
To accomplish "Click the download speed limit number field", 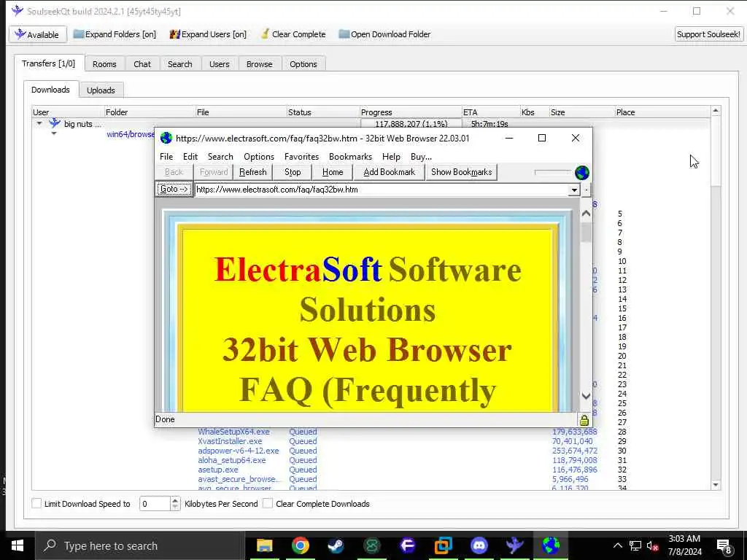I will (x=155, y=504).
